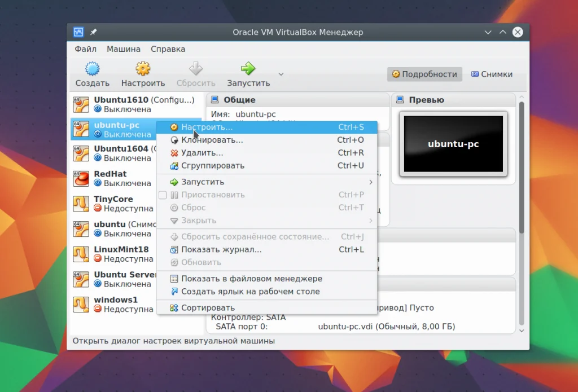Click the scrollbar down arrow in details pane
578x392 pixels.
522,331
